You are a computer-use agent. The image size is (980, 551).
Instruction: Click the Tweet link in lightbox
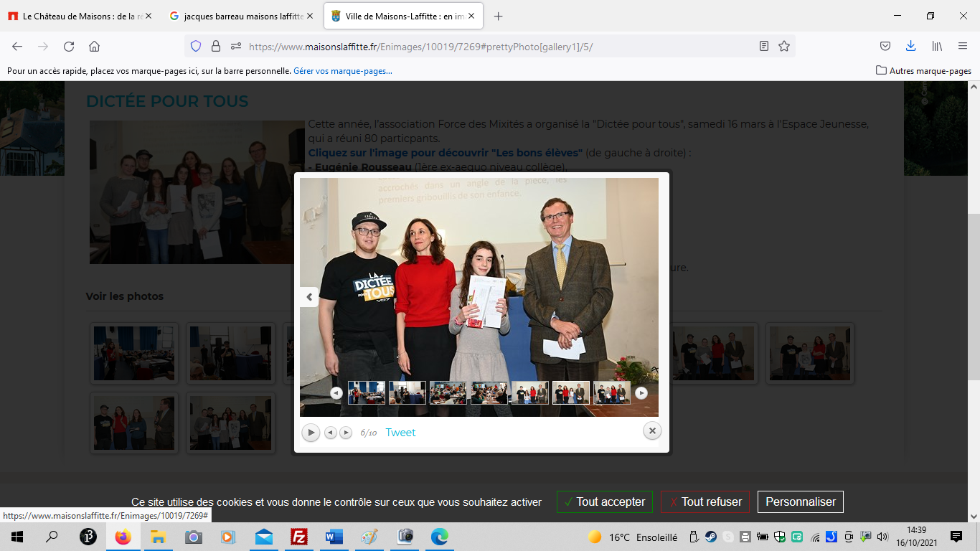[400, 433]
